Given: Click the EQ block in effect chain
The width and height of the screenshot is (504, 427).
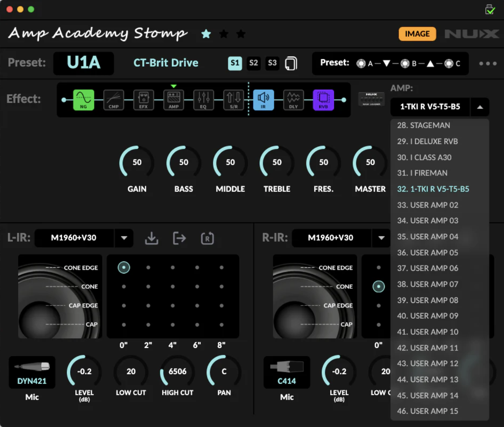Looking at the screenshot, I should tap(203, 100).
